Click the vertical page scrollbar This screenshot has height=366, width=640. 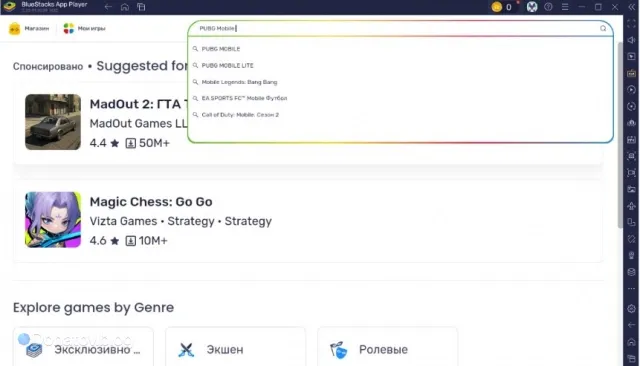620,135
